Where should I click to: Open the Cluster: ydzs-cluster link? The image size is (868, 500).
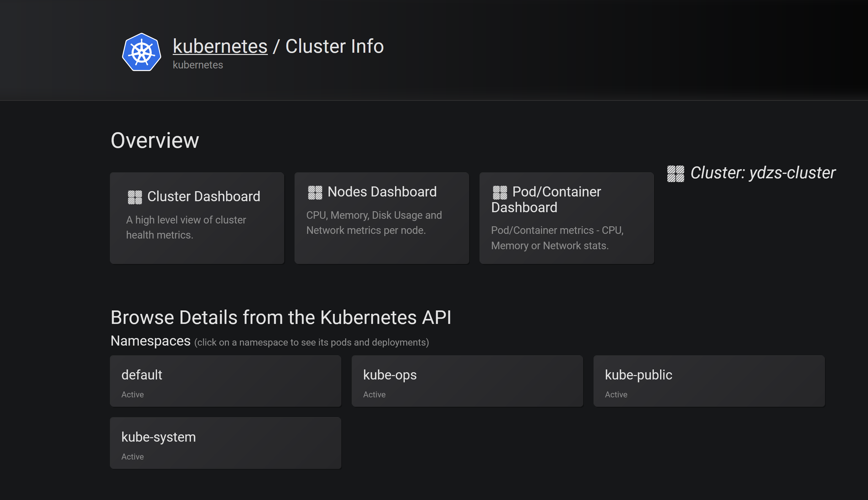[x=762, y=173]
